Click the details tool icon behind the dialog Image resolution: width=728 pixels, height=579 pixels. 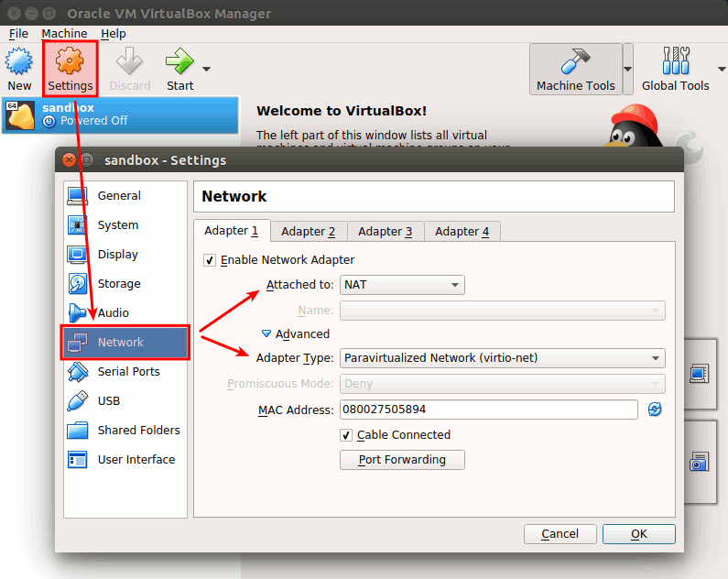pyautogui.click(x=699, y=373)
